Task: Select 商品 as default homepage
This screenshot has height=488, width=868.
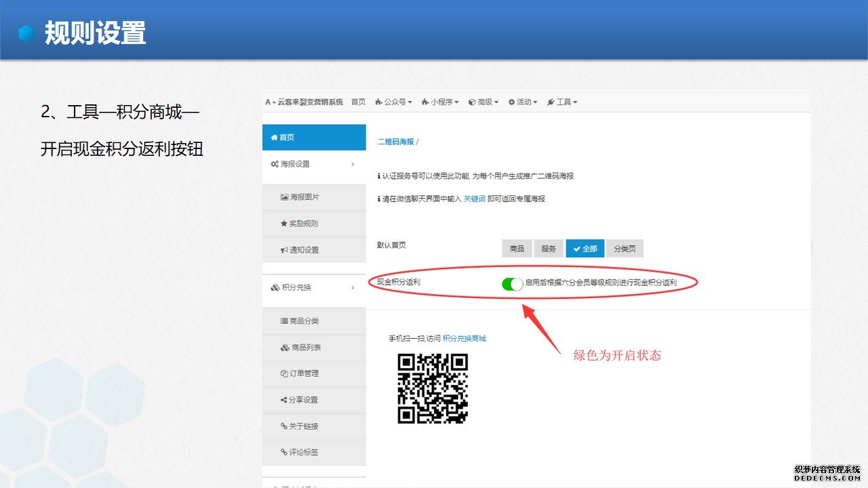Action: (517, 249)
